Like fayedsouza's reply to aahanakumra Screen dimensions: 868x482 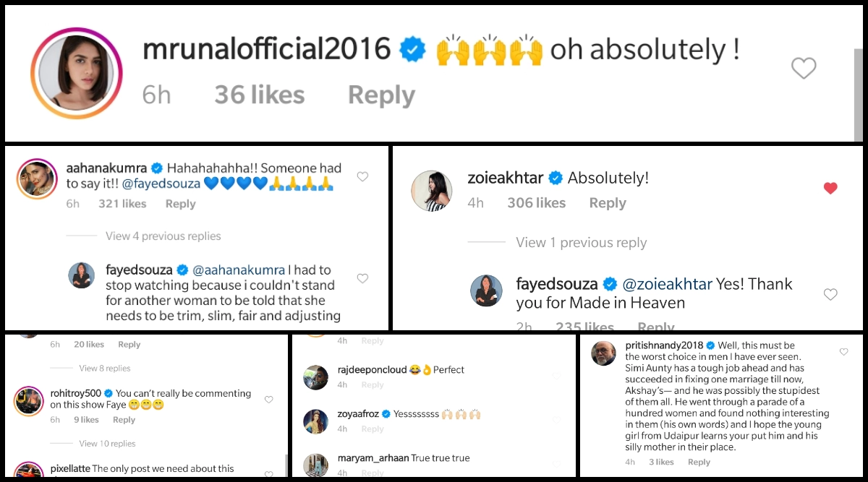click(363, 278)
